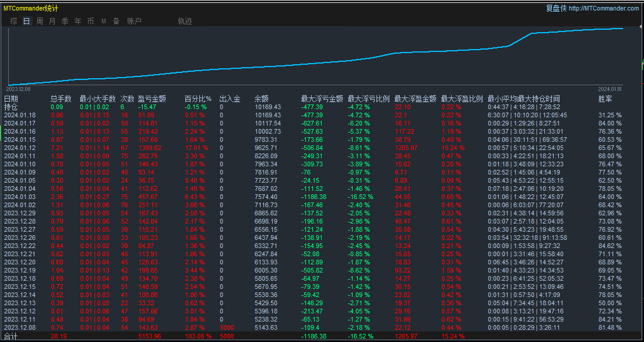Click the balance value 5143.63
The image size is (644, 342).
pos(266,327)
